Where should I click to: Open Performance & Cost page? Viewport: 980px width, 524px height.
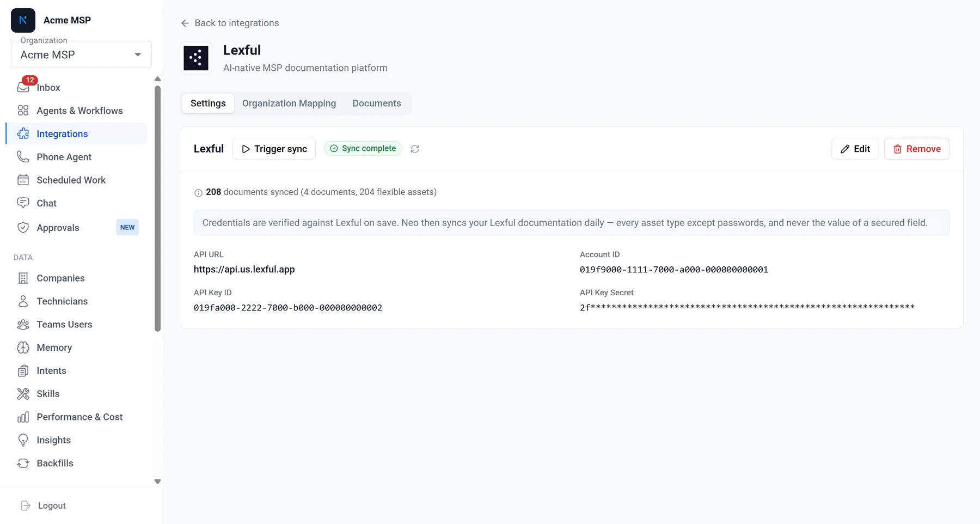coord(76,417)
